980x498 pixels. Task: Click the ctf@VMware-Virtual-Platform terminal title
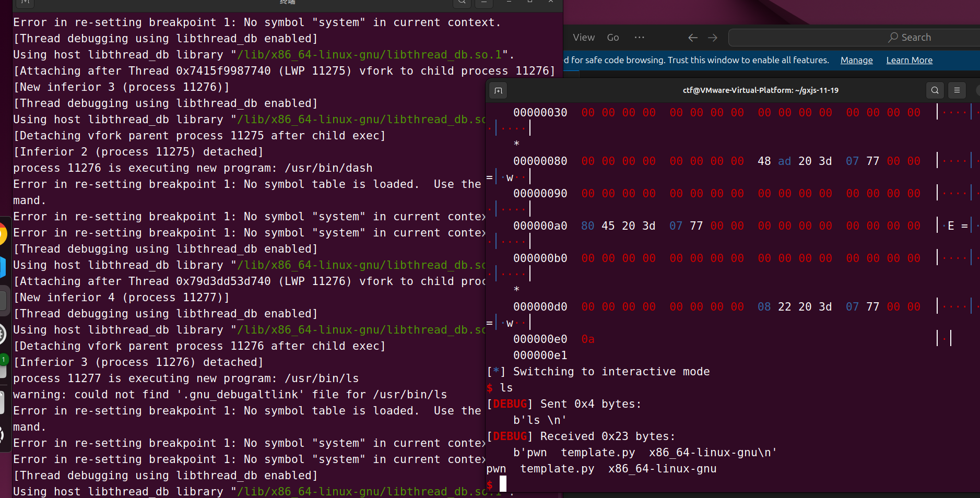[x=760, y=90]
